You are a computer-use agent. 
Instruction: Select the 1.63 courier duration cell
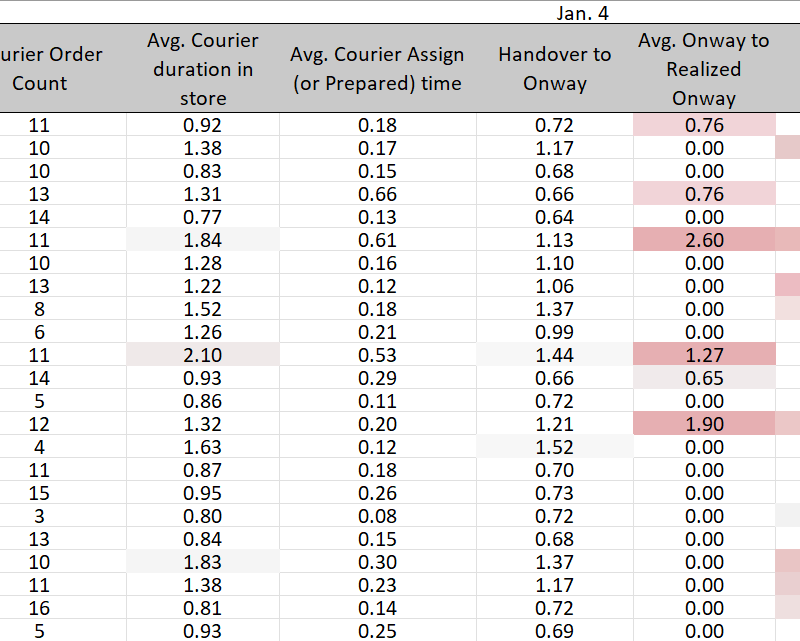203,447
